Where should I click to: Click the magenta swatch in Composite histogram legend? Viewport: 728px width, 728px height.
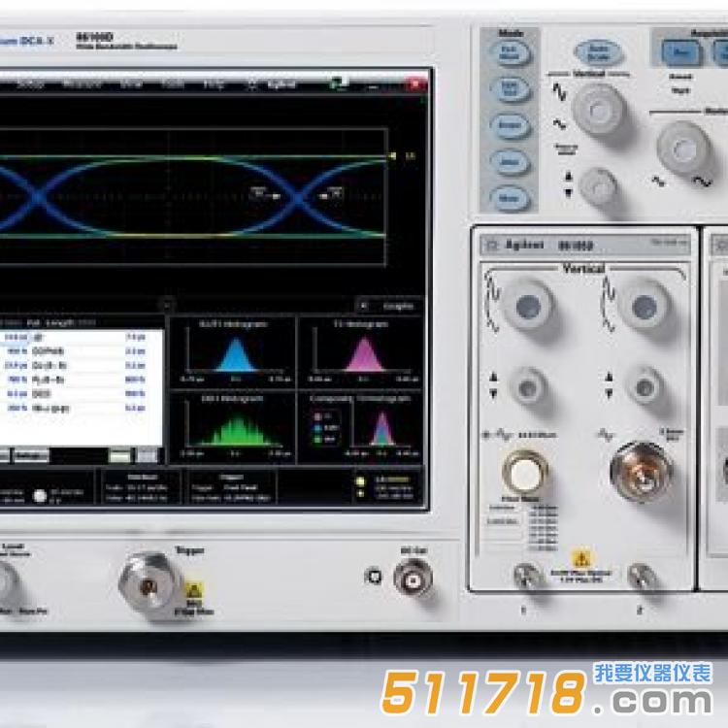point(318,416)
